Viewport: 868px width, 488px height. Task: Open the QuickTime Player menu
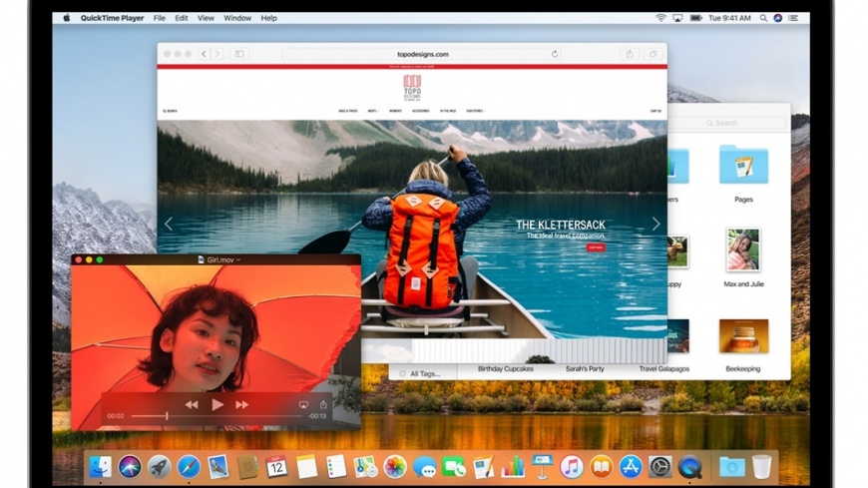click(x=112, y=18)
